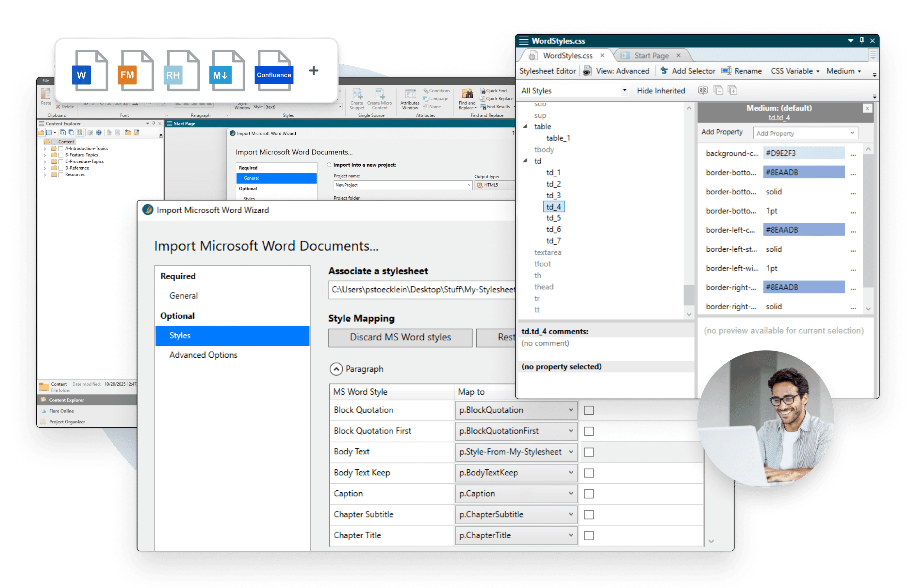Click the plus icon after Confluence
The height and width of the screenshot is (588, 916).
[x=314, y=71]
